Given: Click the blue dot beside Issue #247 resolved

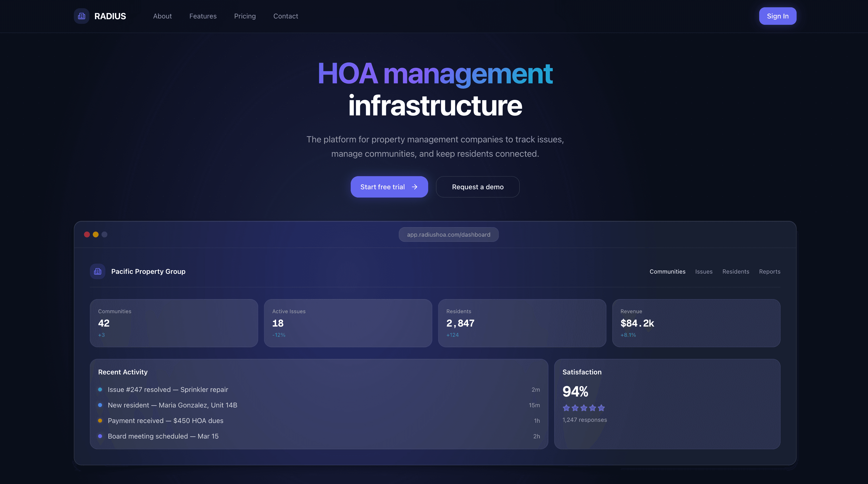Looking at the screenshot, I should pyautogui.click(x=100, y=390).
